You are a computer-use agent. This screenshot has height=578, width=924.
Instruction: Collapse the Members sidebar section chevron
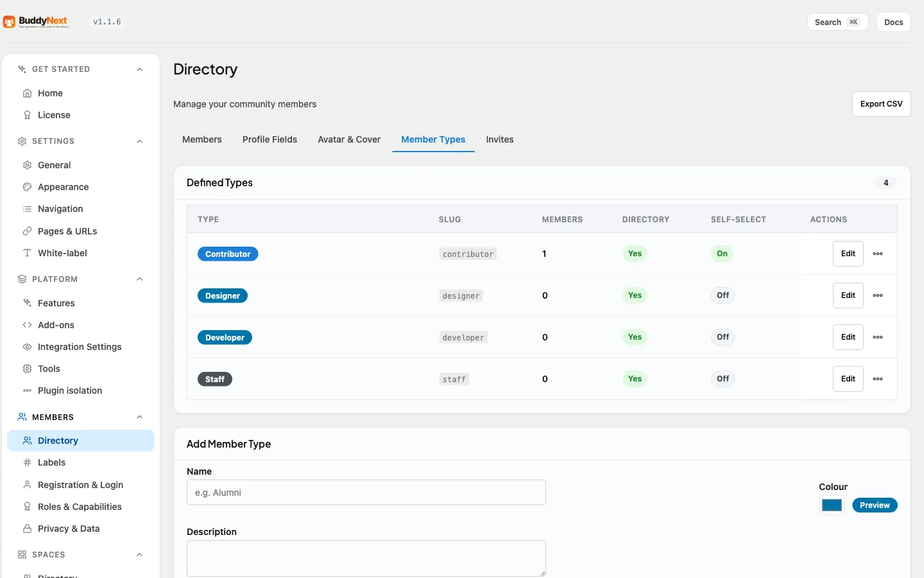click(x=139, y=417)
